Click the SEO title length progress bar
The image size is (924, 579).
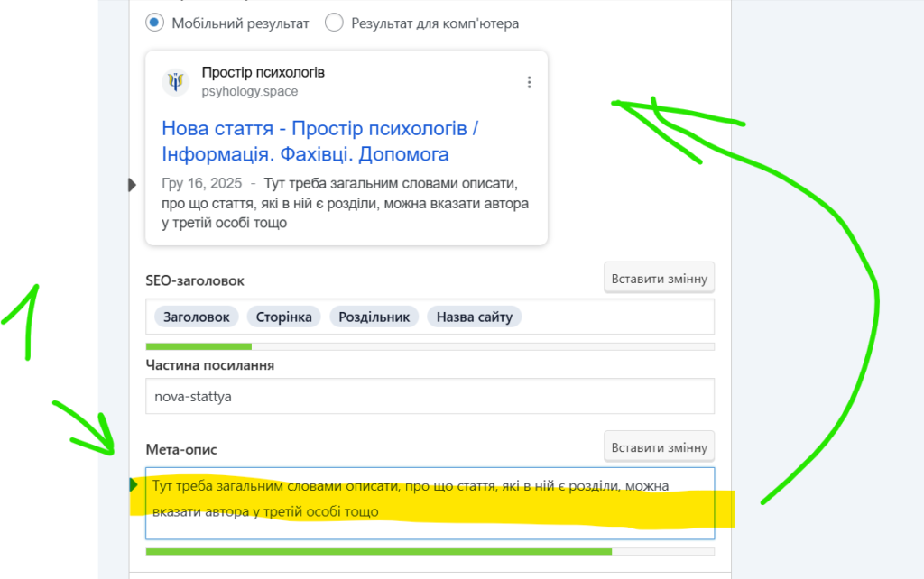[430, 346]
